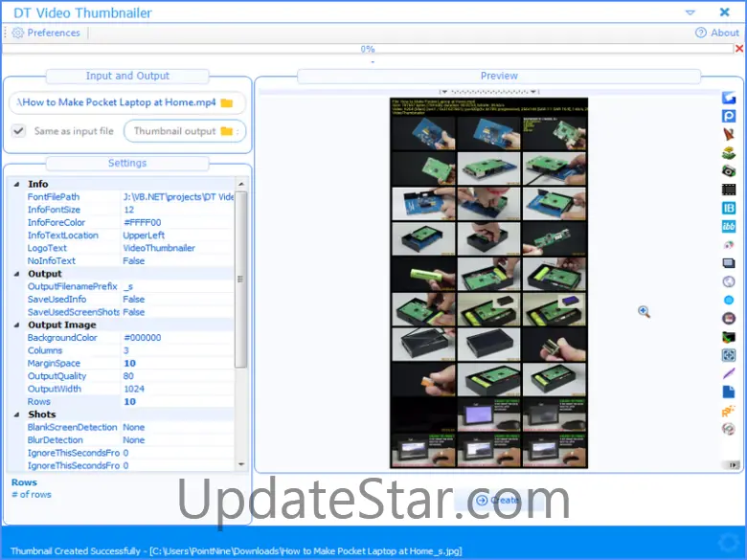Edit BackgroundColor value #000000
The height and width of the screenshot is (560, 747).
point(178,338)
